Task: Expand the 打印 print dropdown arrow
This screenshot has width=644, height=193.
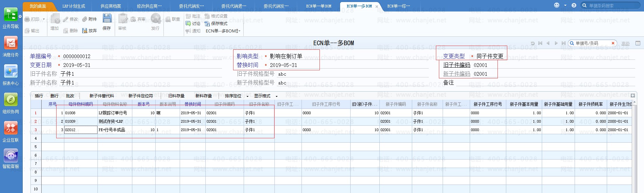Action: point(44,20)
